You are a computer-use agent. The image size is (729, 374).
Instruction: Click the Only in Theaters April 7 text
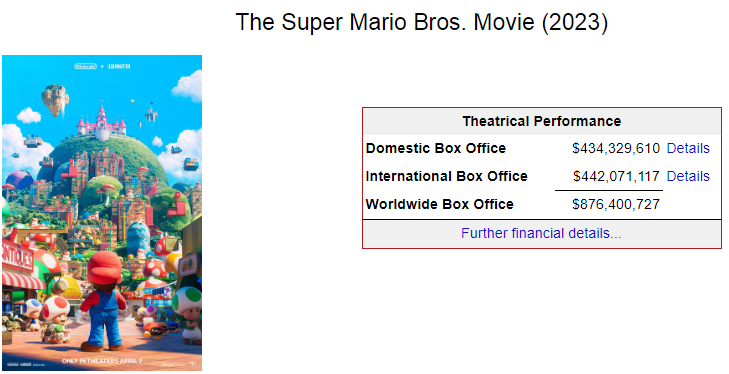pos(102,361)
